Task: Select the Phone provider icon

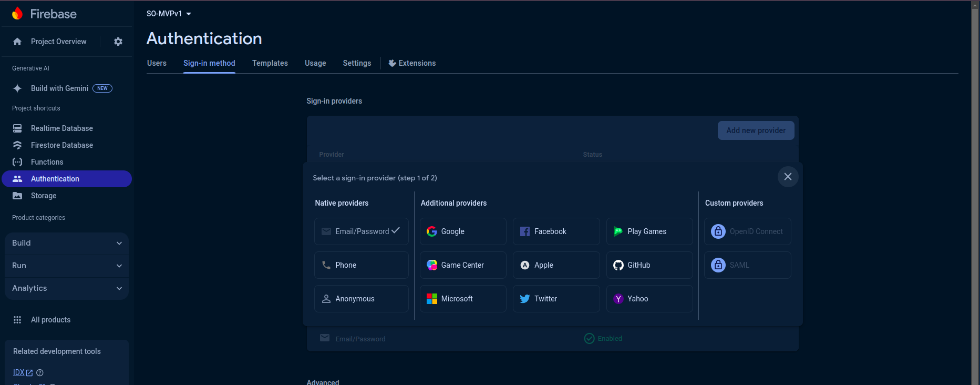Action: [x=326, y=265]
